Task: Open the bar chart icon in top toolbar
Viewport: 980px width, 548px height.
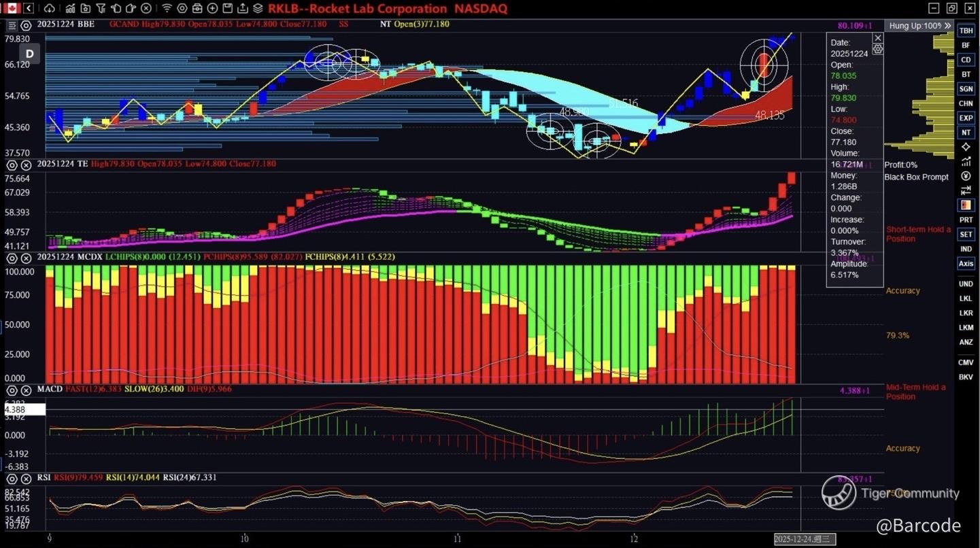Action: 71,8
